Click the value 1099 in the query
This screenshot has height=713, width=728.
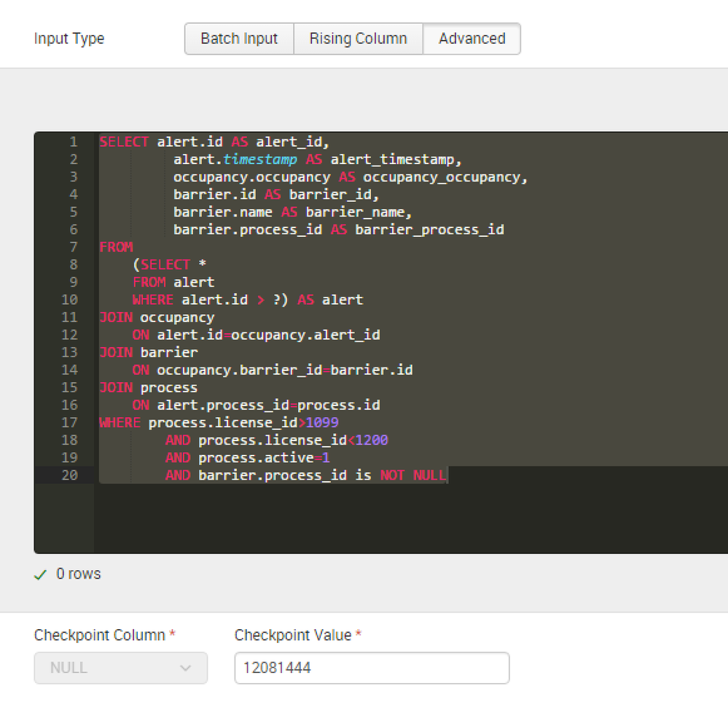[321, 423]
